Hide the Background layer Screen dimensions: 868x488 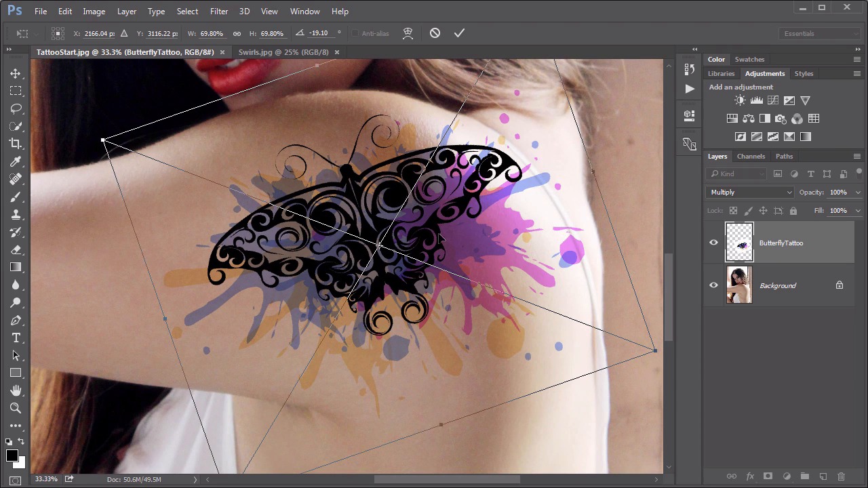tap(713, 285)
